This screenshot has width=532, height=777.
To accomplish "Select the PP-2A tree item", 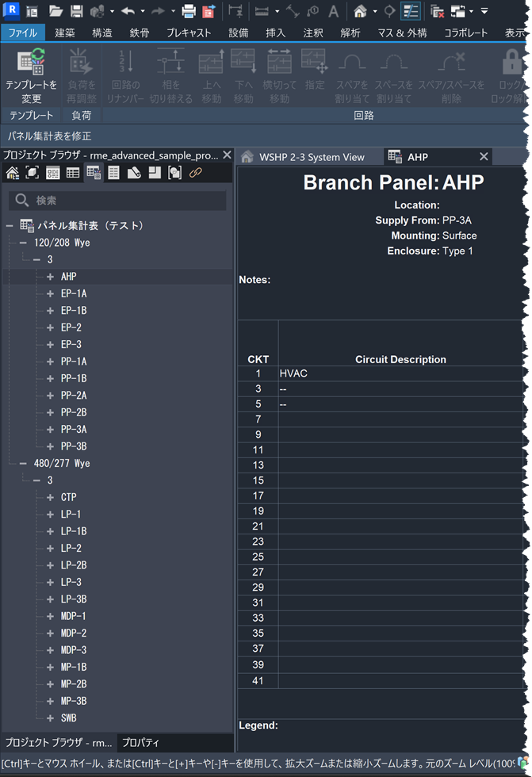I will pos(74,396).
